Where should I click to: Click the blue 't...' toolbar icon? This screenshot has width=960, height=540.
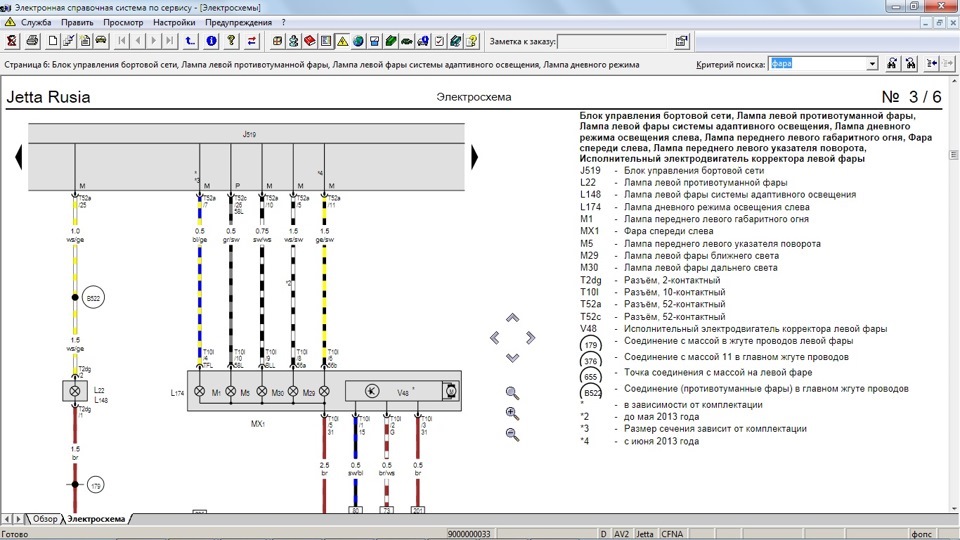190,41
